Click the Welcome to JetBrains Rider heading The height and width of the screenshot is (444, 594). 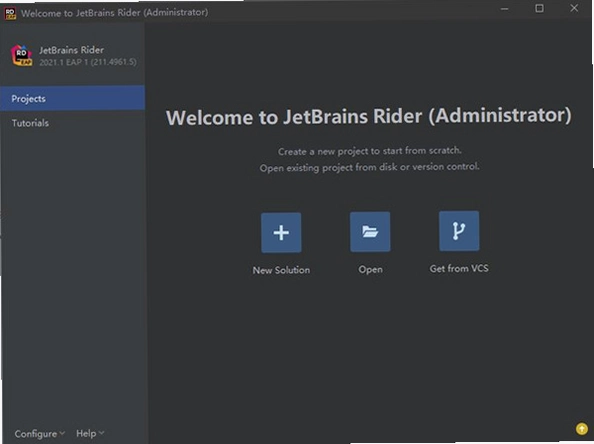[369, 116]
